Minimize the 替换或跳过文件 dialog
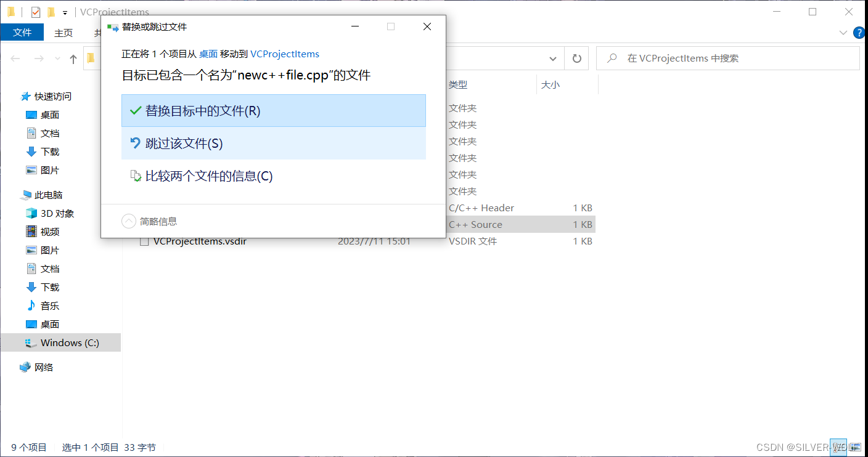Image resolution: width=868 pixels, height=457 pixels. (354, 26)
